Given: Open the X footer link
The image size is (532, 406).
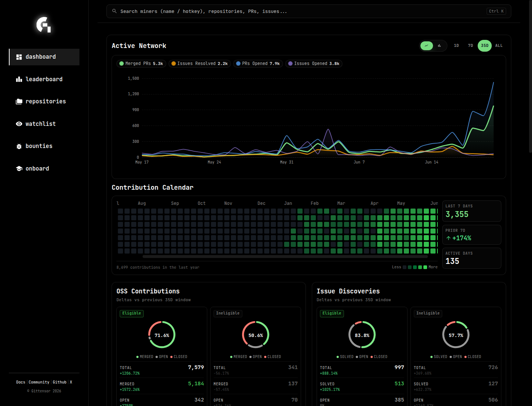Looking at the screenshot, I should pos(71,382).
